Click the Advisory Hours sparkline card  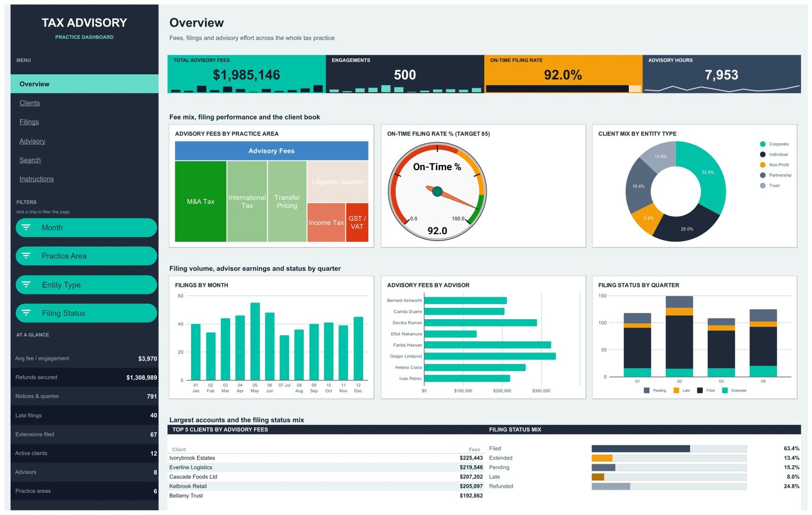(x=722, y=74)
